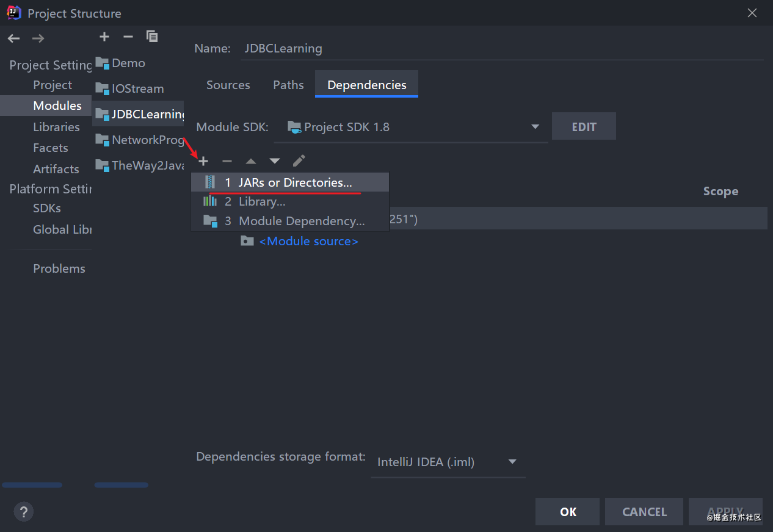This screenshot has height=532, width=773.
Task: Click the Scope column header
Action: click(720, 191)
